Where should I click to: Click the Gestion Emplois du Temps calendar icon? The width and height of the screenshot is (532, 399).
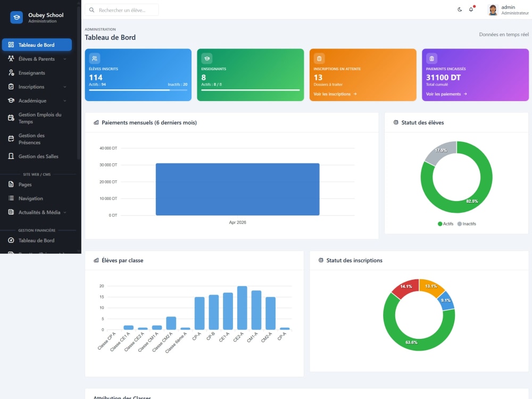coord(11,118)
